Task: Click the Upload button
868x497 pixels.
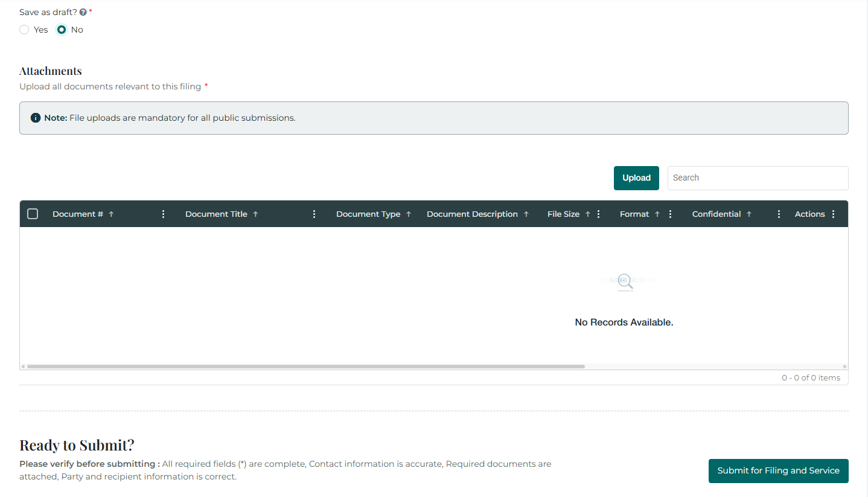Action: pyautogui.click(x=636, y=178)
